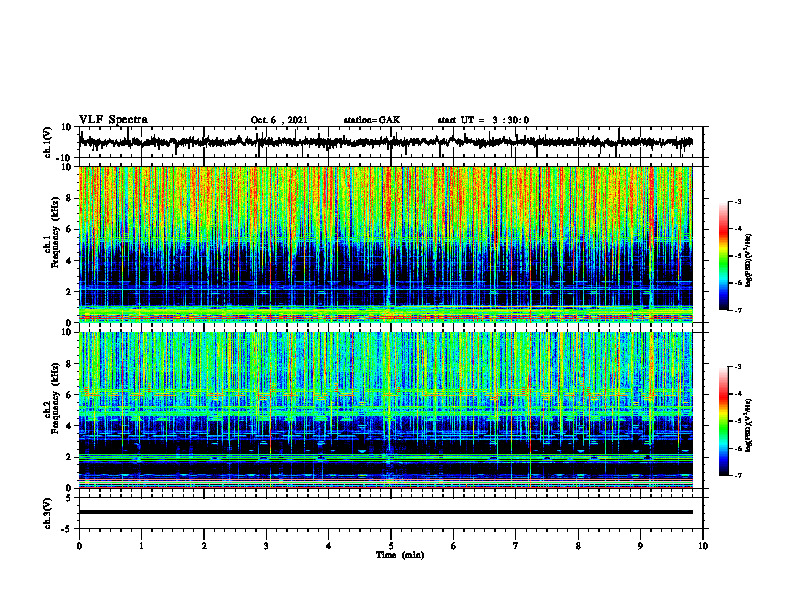Click the ch.3 panel "-5" tick label
The height and width of the screenshot is (612, 792).
67,529
